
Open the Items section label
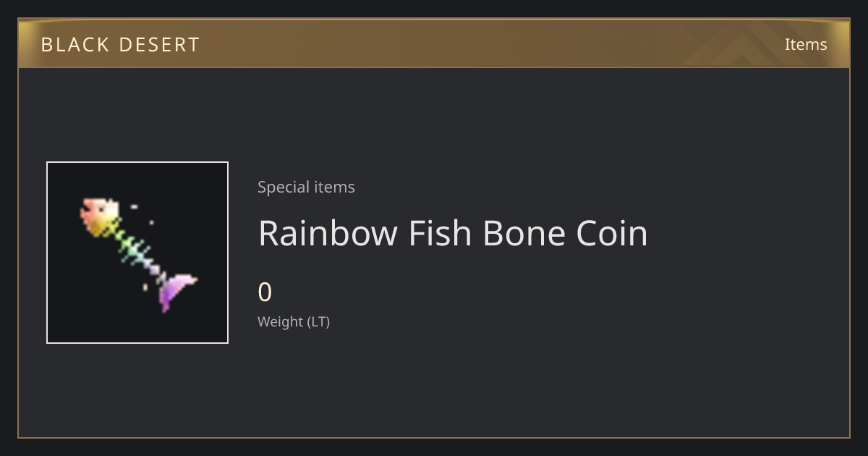(x=806, y=44)
